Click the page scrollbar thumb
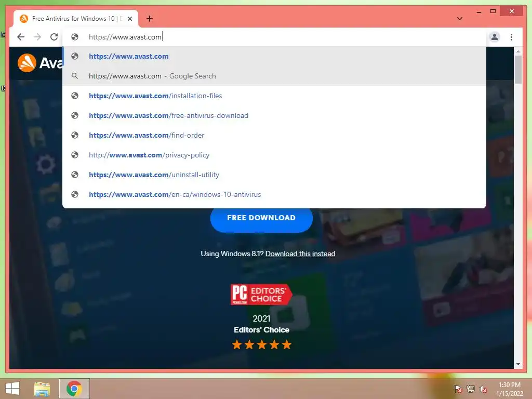This screenshot has height=399, width=532. tap(518, 69)
